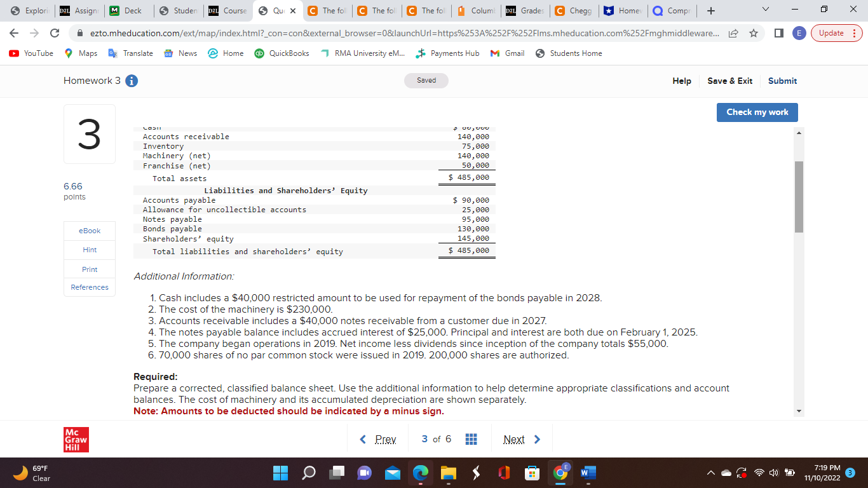Open the Students Home bookmark

pyautogui.click(x=569, y=53)
